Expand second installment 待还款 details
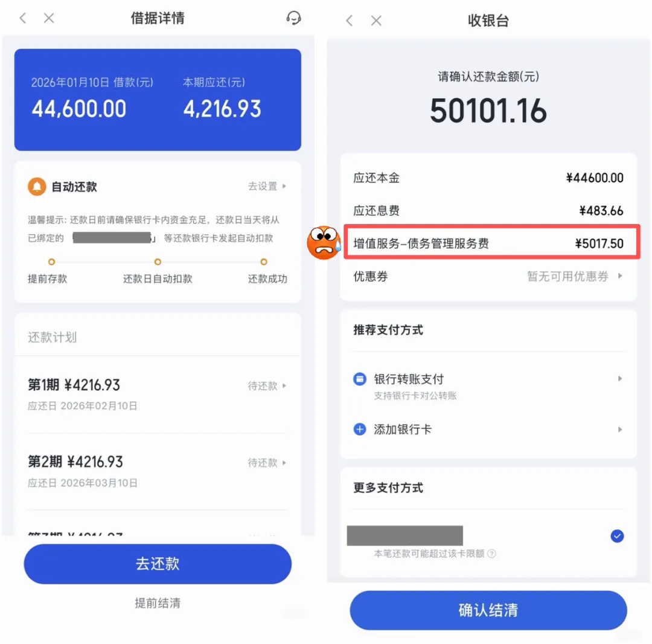652x644 pixels. point(267,463)
